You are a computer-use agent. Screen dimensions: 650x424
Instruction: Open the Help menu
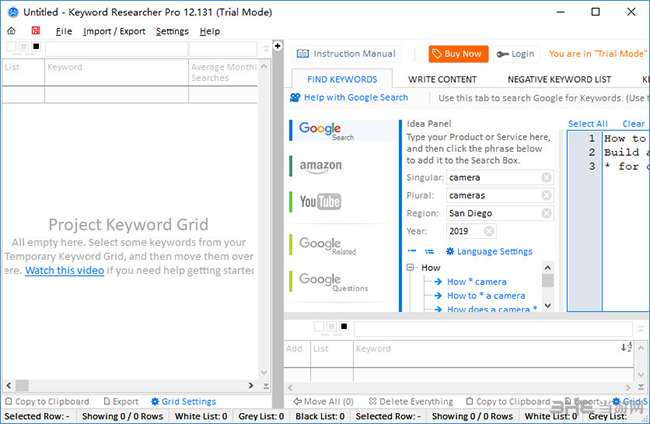210,31
